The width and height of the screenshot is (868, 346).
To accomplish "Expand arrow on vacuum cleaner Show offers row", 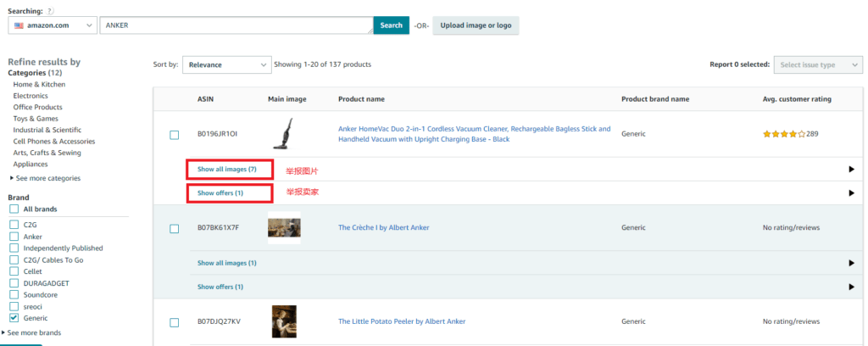I will tap(852, 193).
